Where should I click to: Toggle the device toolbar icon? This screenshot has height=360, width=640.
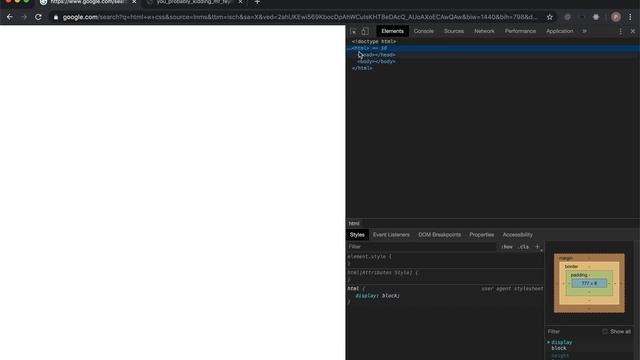coord(365,31)
